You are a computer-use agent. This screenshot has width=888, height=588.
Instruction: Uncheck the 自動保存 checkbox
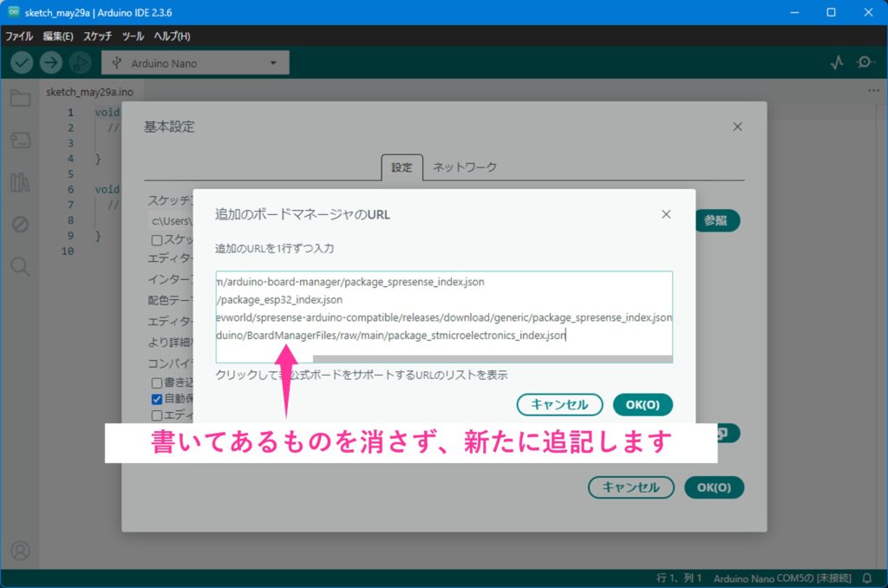[x=157, y=399]
